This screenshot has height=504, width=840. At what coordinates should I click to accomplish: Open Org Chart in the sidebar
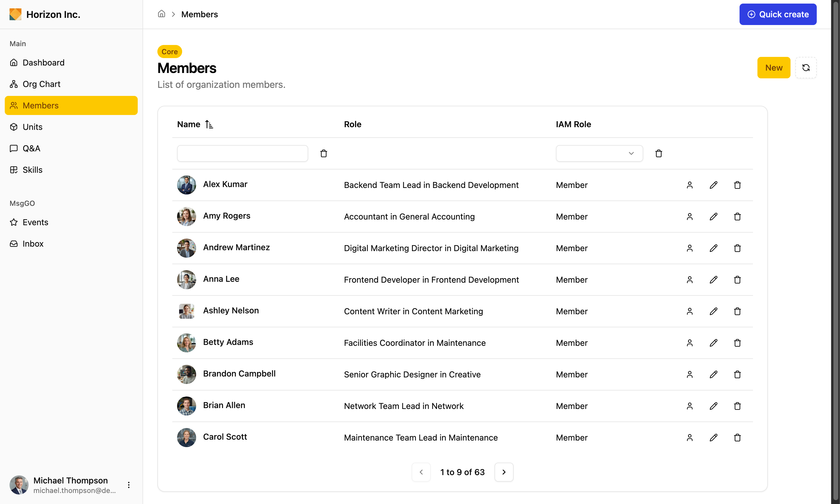click(x=41, y=84)
